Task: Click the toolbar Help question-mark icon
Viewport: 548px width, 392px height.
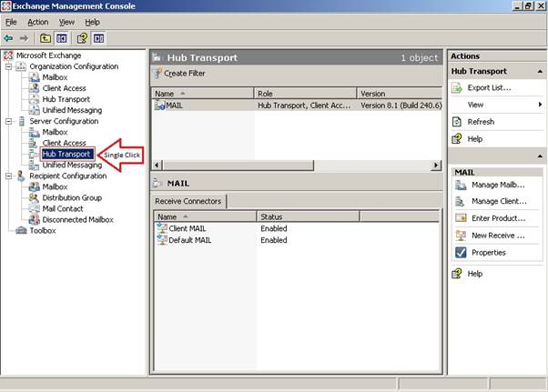Action: coord(81,38)
